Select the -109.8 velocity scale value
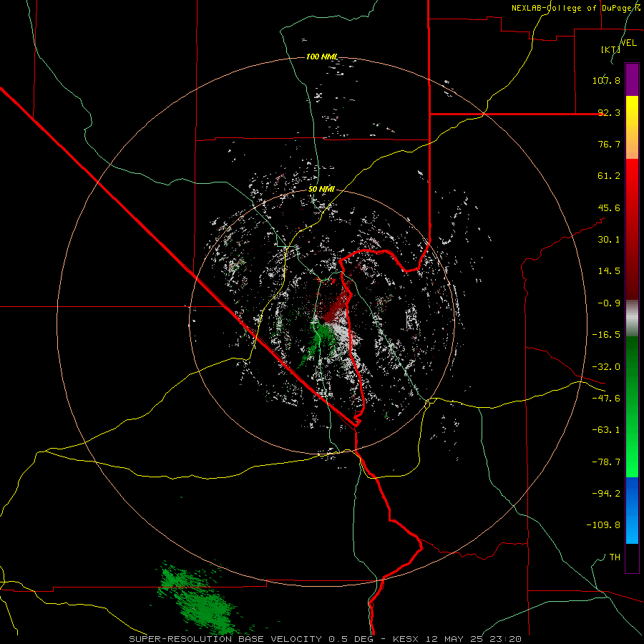Image resolution: width=644 pixels, height=644 pixels. point(603,525)
